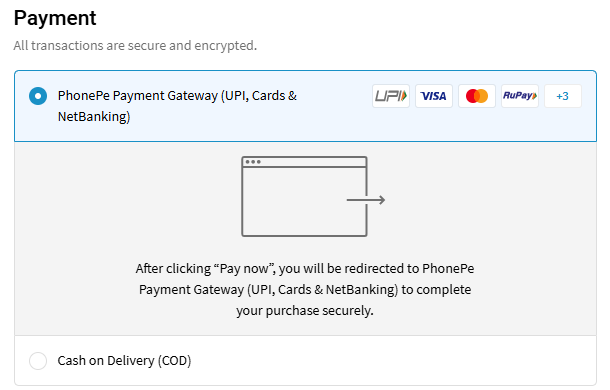610x390 pixels.
Task: Click the UPI payment logo
Action: [391, 96]
